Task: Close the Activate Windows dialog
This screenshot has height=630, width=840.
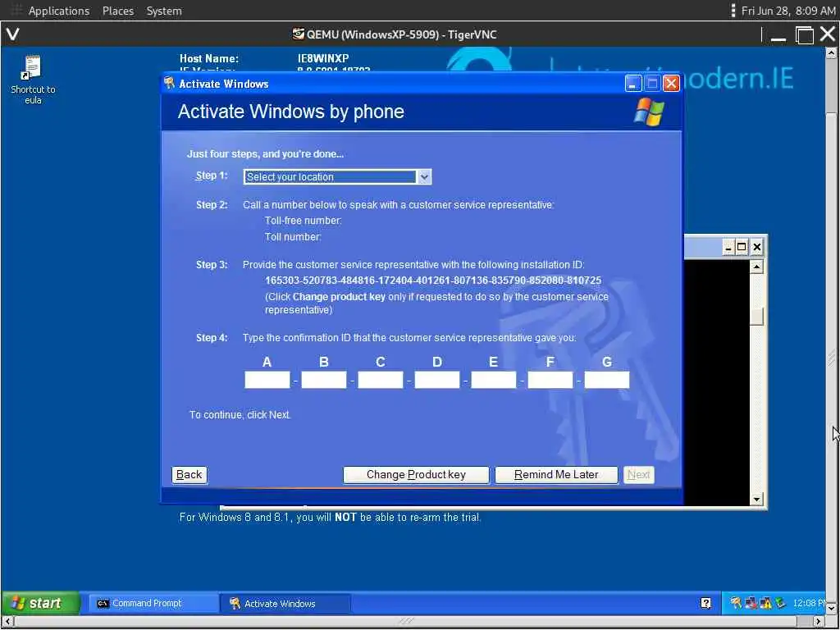Action: pyautogui.click(x=671, y=84)
